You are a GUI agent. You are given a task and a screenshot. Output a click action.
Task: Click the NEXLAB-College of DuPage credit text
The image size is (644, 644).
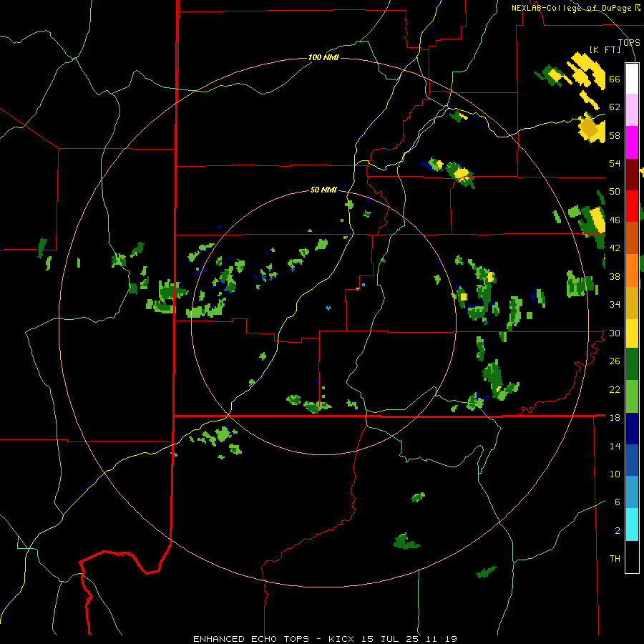point(576,8)
